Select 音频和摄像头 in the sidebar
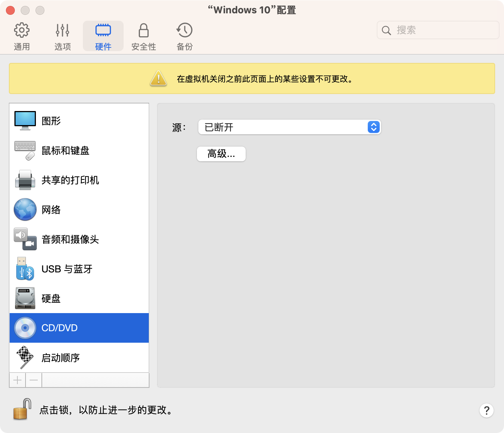 tap(79, 239)
